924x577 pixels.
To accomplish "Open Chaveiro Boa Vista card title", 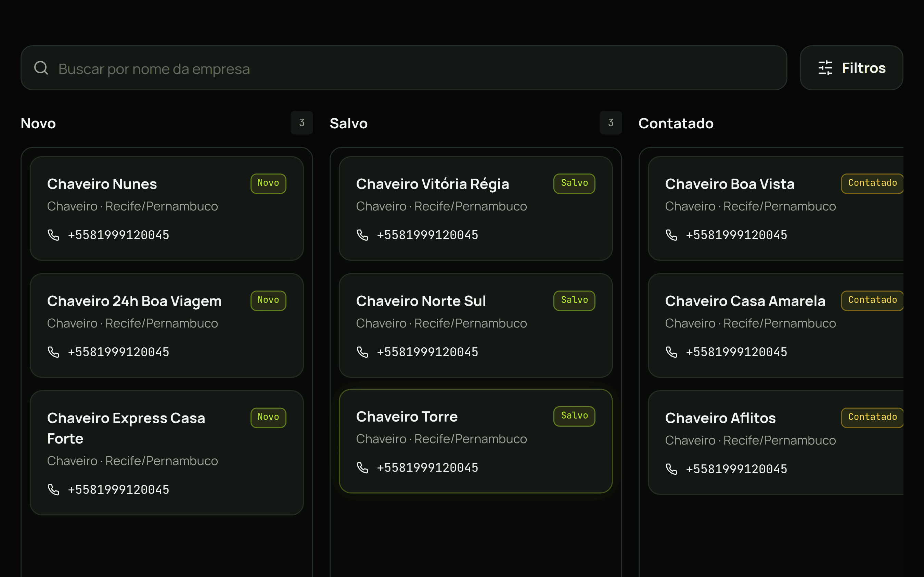I will point(730,184).
